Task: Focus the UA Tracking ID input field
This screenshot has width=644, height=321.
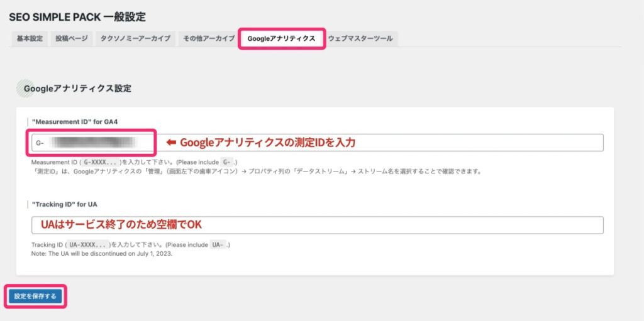Action: (x=318, y=225)
